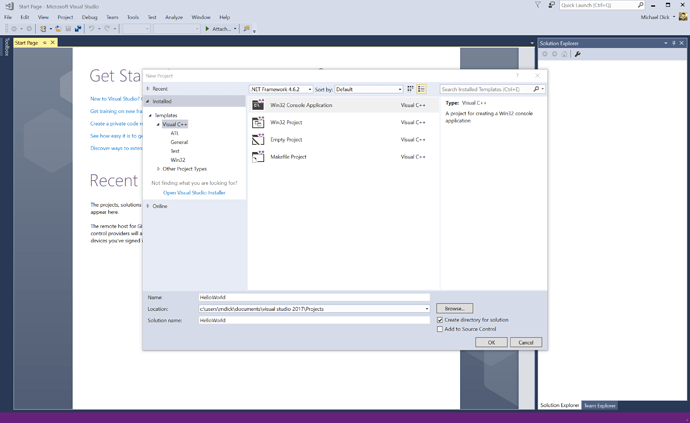Viewport: 690px width, 423px height.
Task: Pin the Start Page tab
Action: [44, 43]
